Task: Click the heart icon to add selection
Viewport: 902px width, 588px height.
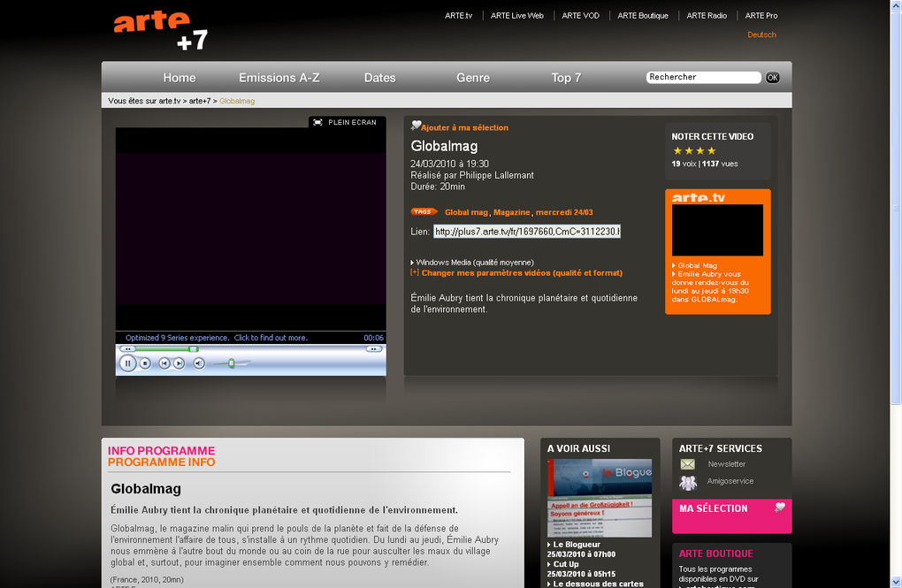Action: 416,125
